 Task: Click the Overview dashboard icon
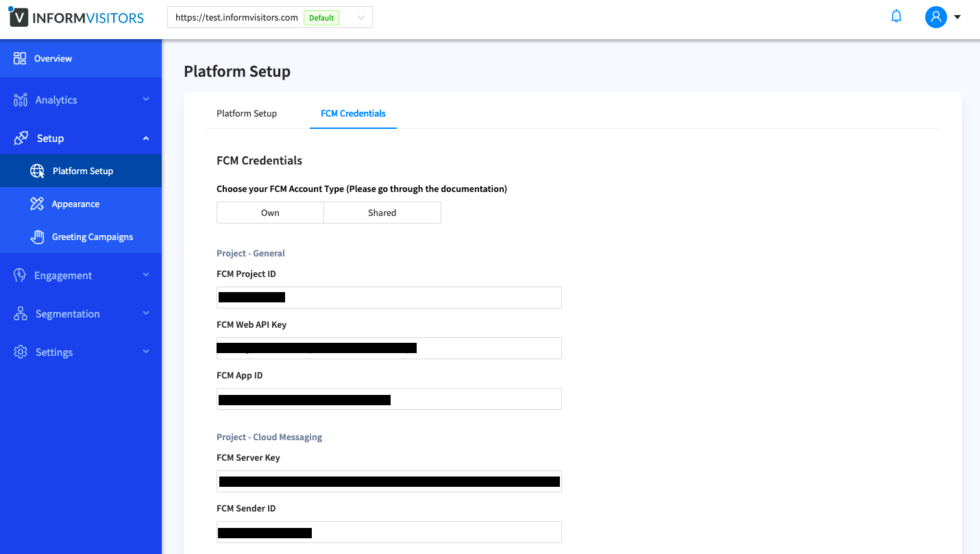click(x=20, y=58)
